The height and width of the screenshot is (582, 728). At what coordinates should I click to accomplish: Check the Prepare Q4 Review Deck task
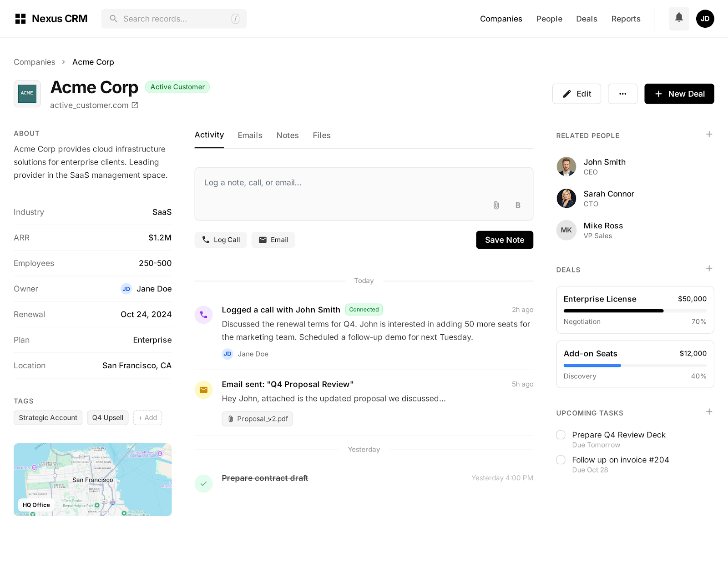click(x=561, y=435)
